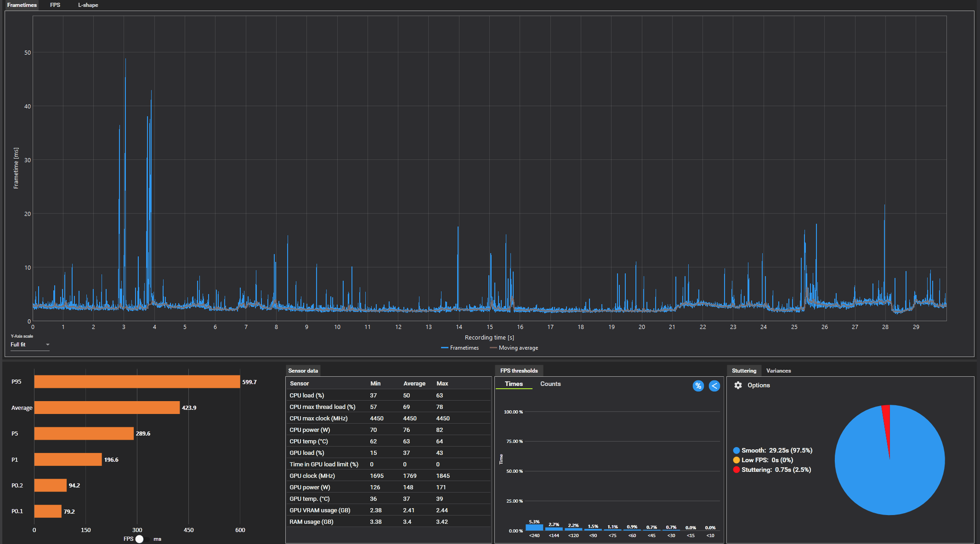This screenshot has height=544, width=980.
Task: Select the GPU clock (MHz) row
Action: [388, 476]
